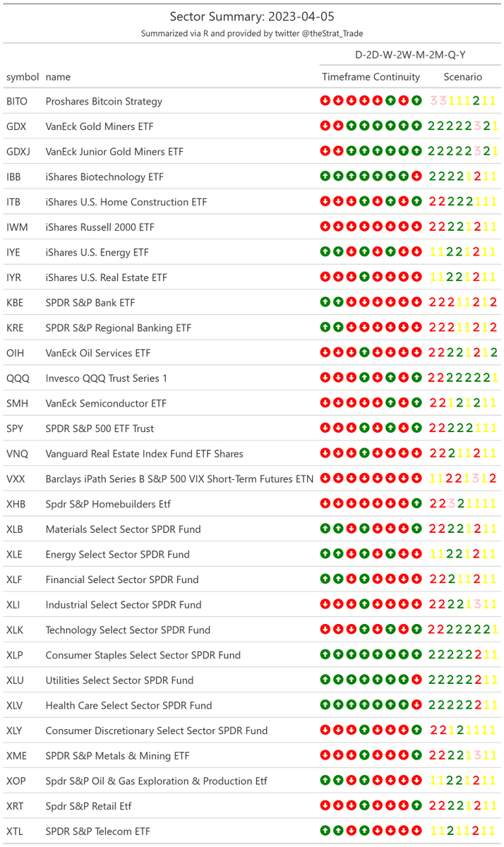
Task: Click the 'Timeframe Continuity' column header
Action: 371,77
